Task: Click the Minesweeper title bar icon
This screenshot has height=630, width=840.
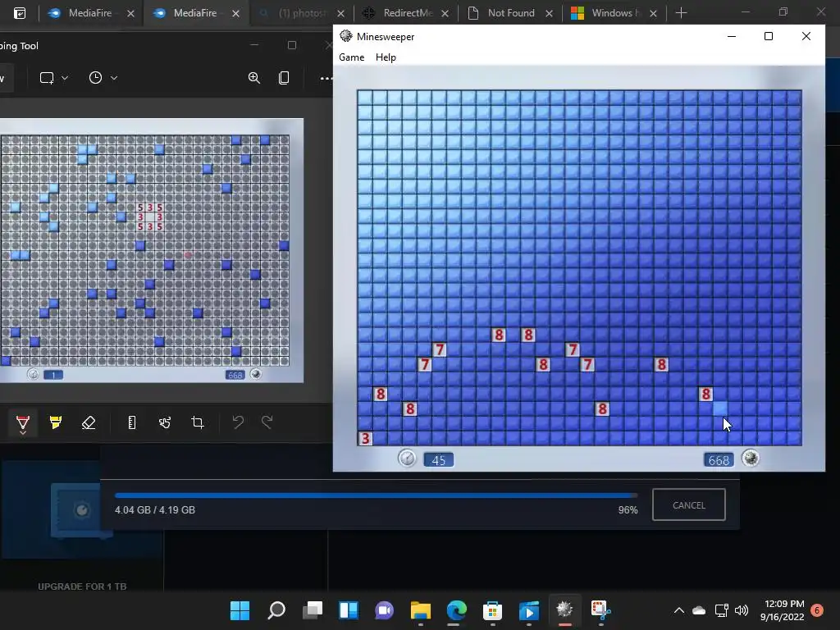Action: [x=346, y=36]
